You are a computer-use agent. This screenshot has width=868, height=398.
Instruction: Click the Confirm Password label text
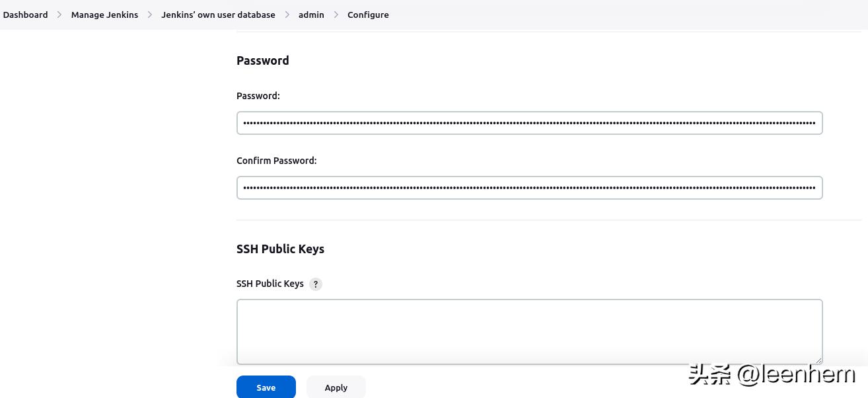[276, 160]
